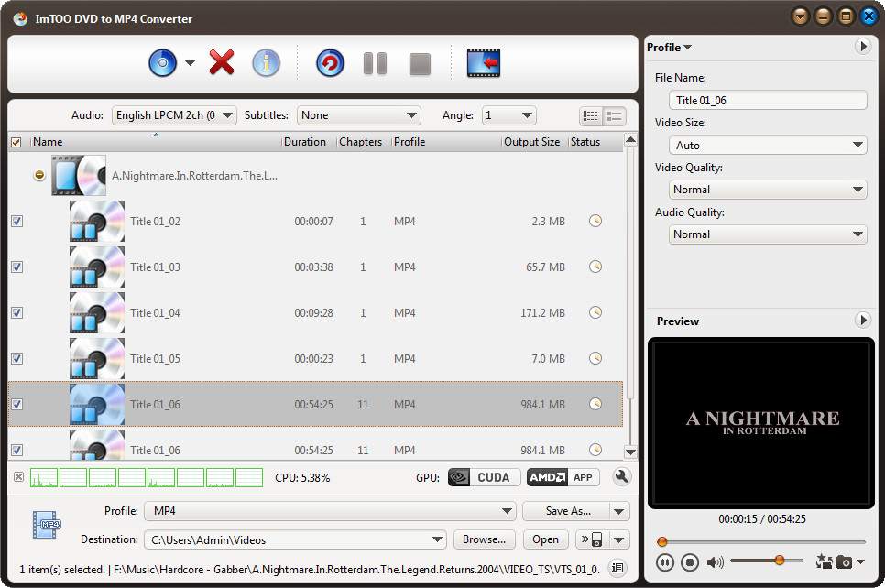Open the wrench settings icon near GPU
The height and width of the screenshot is (588, 885).
(621, 477)
